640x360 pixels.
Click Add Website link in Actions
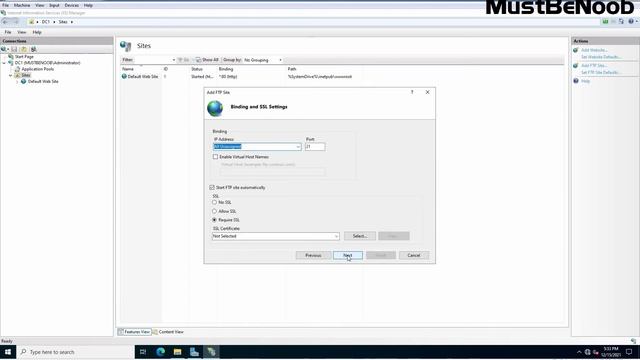594,50
